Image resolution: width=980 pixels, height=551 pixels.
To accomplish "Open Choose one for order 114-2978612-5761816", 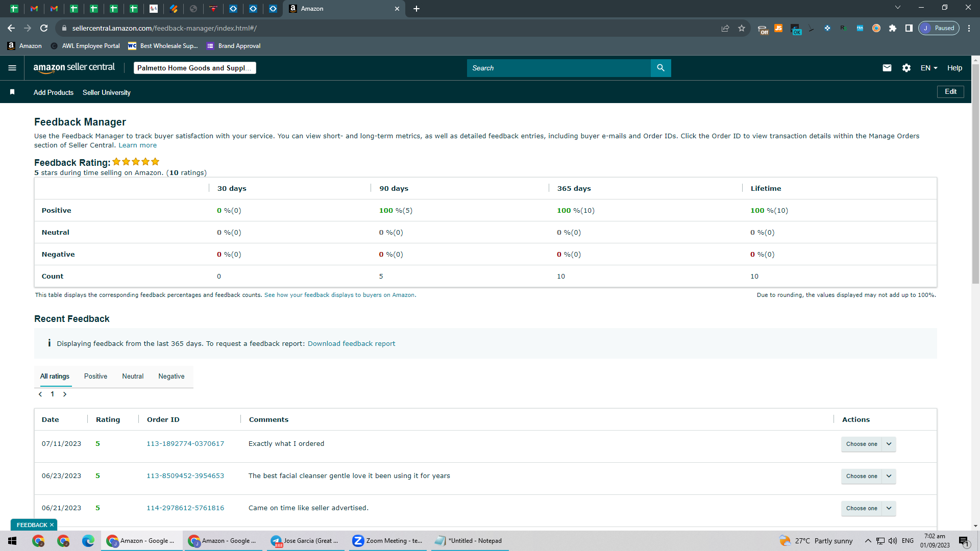I will pos(868,508).
